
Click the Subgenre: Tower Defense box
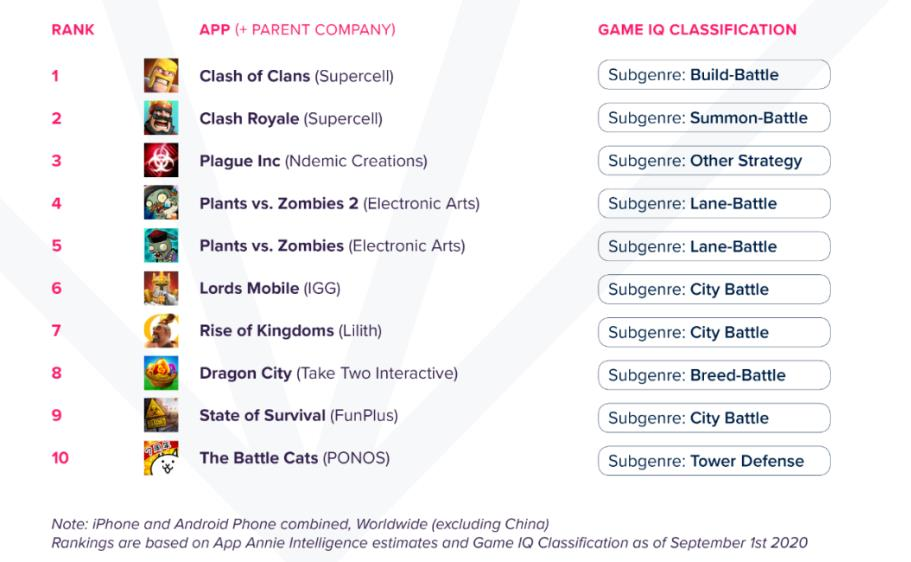tap(714, 461)
